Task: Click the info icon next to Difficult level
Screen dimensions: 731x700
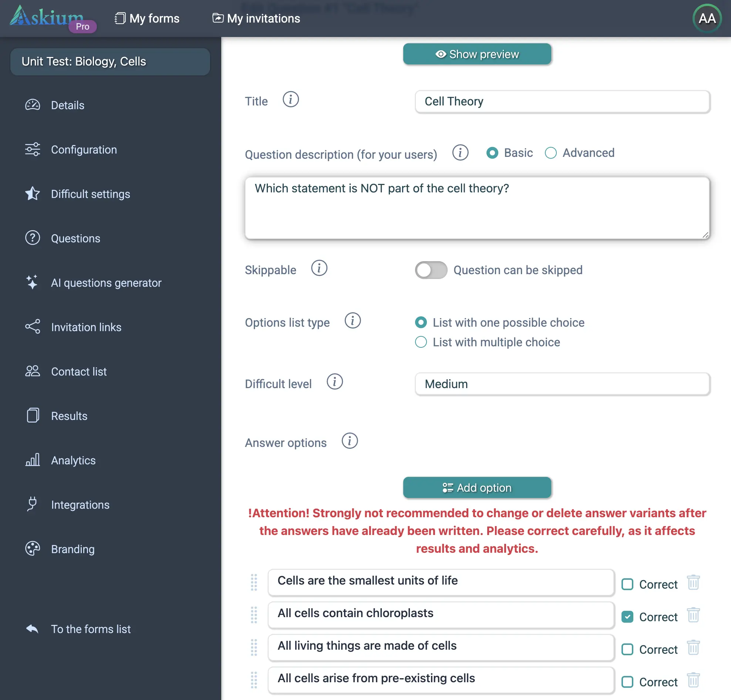Action: (x=334, y=382)
